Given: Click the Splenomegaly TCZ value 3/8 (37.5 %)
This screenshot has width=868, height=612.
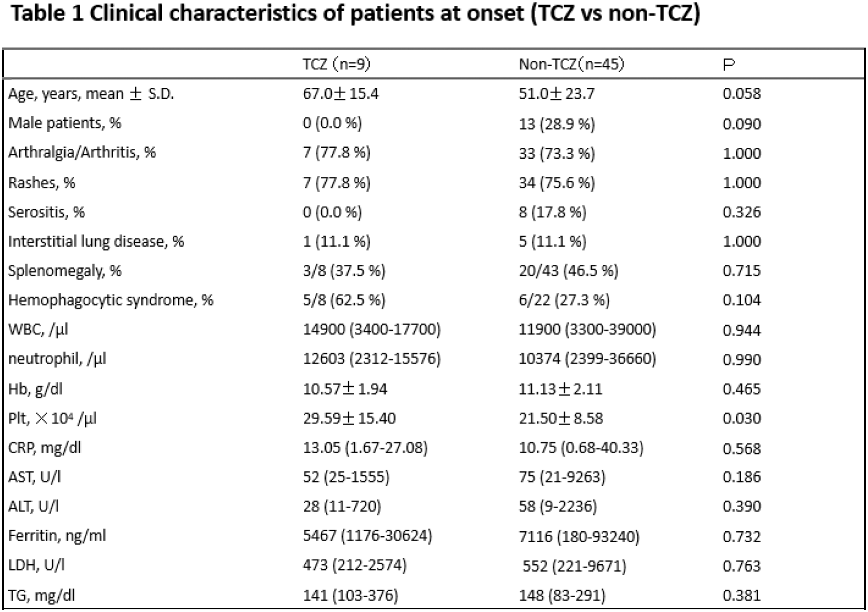Looking at the screenshot, I should pos(344,271).
